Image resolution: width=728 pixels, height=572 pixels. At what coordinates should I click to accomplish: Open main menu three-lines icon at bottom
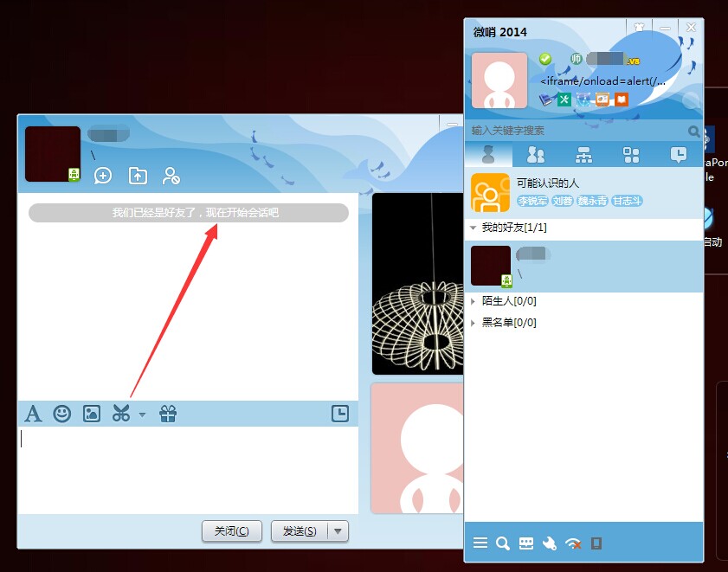[x=480, y=543]
